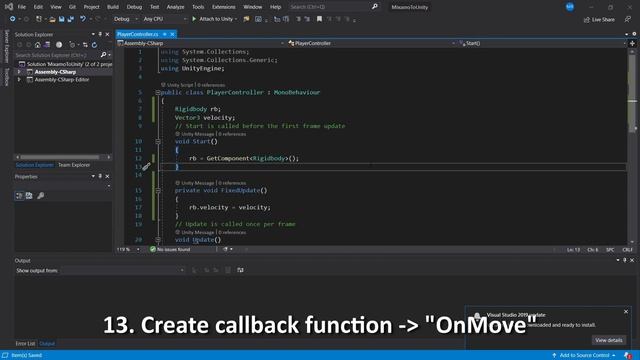The width and height of the screenshot is (640, 360).
Task: Click the Navigate Backward icon
Action: [12, 19]
